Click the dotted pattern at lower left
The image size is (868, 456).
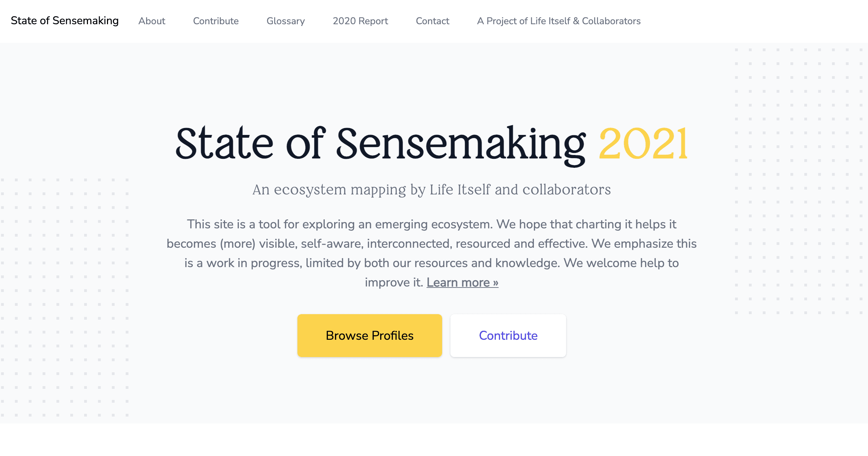tap(64, 298)
